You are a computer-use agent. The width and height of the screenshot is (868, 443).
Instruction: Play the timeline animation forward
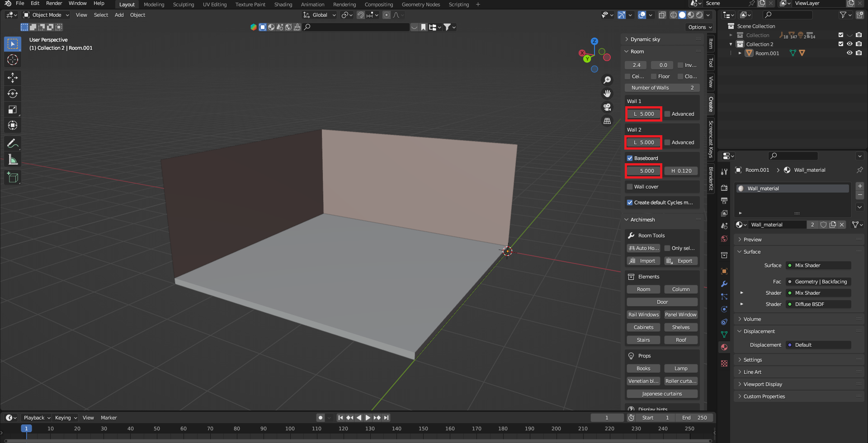click(368, 418)
